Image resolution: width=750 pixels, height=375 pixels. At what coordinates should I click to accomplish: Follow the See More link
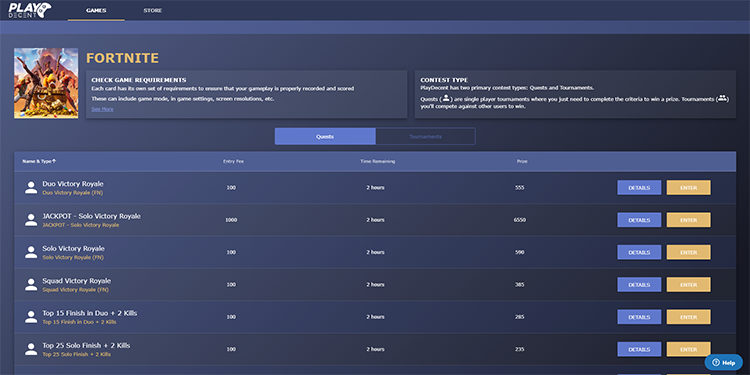point(102,109)
